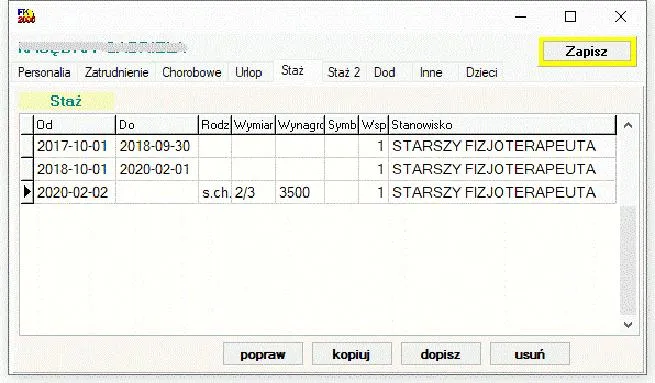Viewport: 655px width, 383px height.
Task: Click the FK 2000 application icon
Action: pos(26,16)
